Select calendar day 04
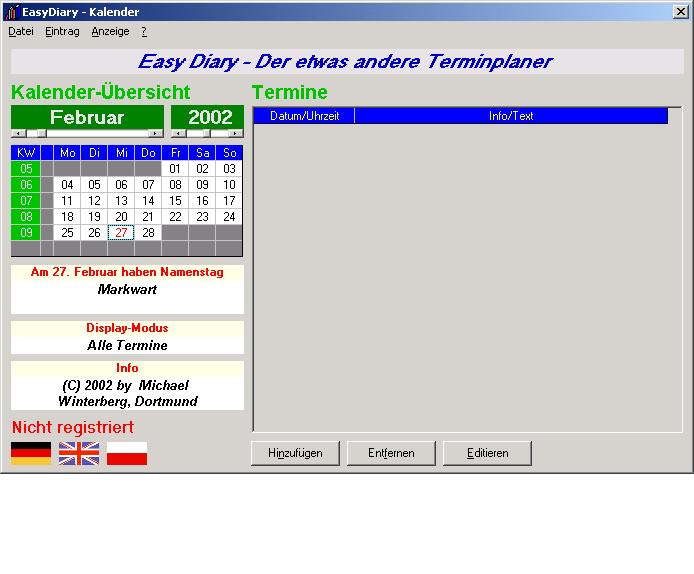 pyautogui.click(x=67, y=185)
